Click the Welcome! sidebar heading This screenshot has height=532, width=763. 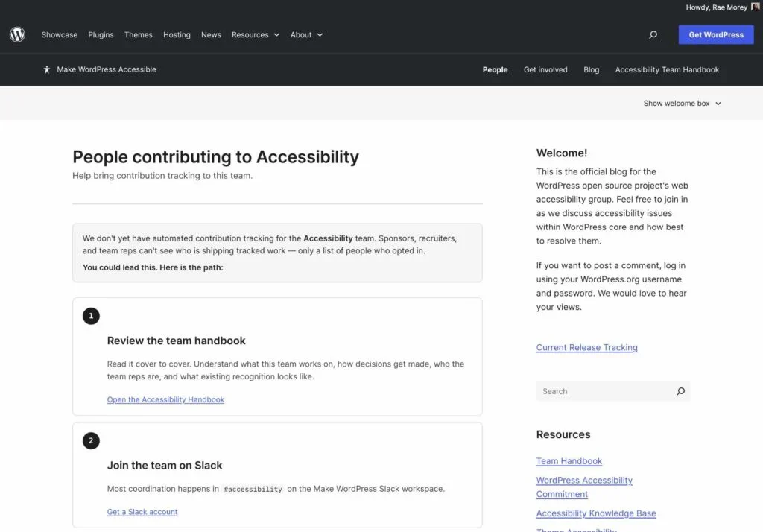562,153
